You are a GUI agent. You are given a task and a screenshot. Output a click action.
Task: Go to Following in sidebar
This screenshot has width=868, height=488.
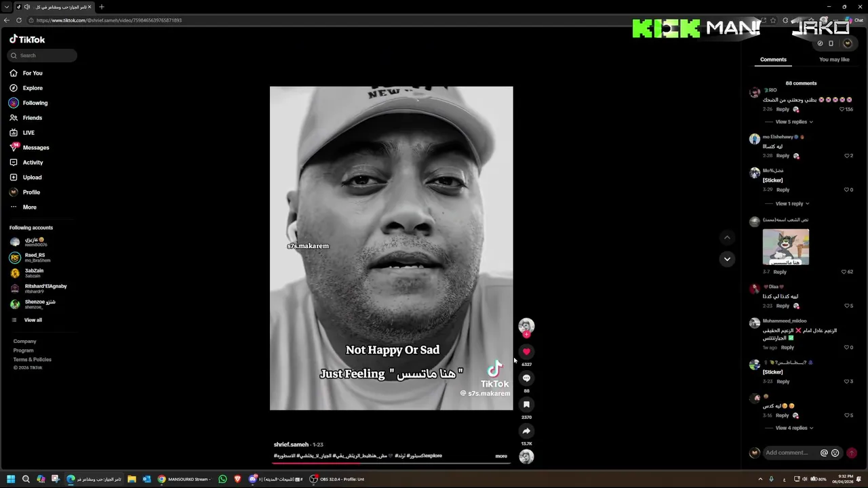coord(28,103)
